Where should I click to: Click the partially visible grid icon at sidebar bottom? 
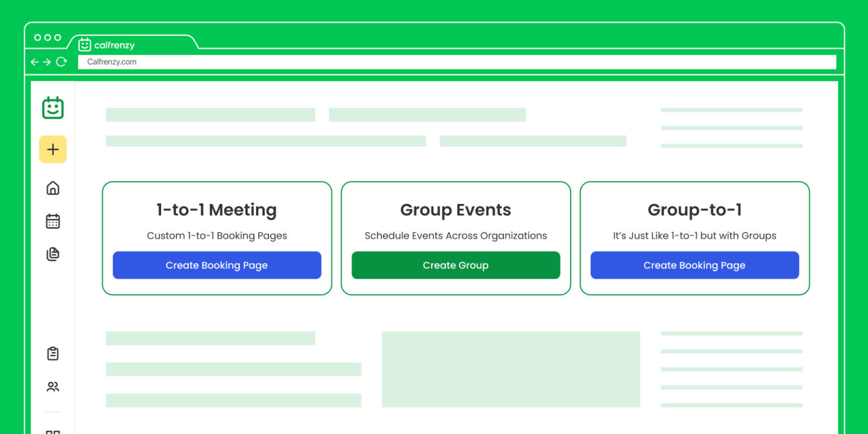[x=53, y=431]
